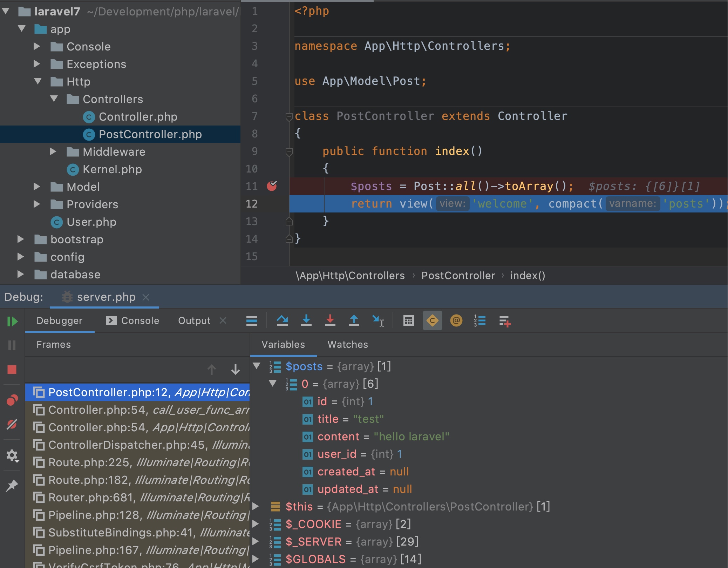Toggle show values addresses C icon
728x568 pixels.
pyautogui.click(x=433, y=320)
